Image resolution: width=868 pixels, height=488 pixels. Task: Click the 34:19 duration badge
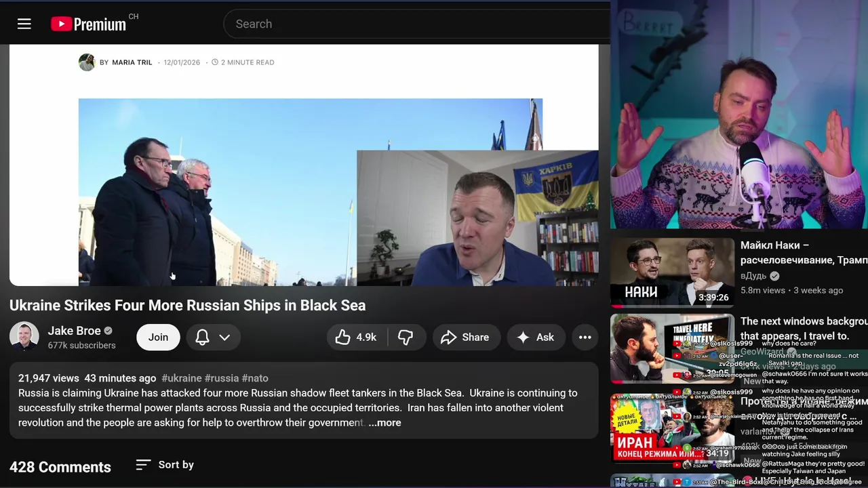717,454
